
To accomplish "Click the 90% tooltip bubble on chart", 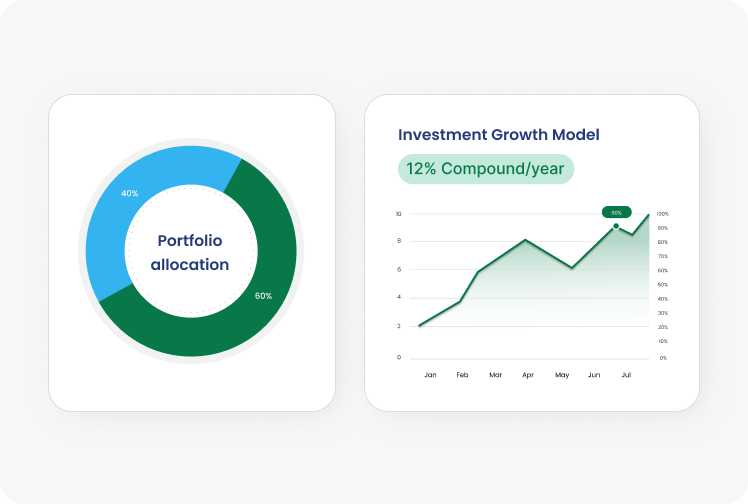I will pyautogui.click(x=616, y=212).
